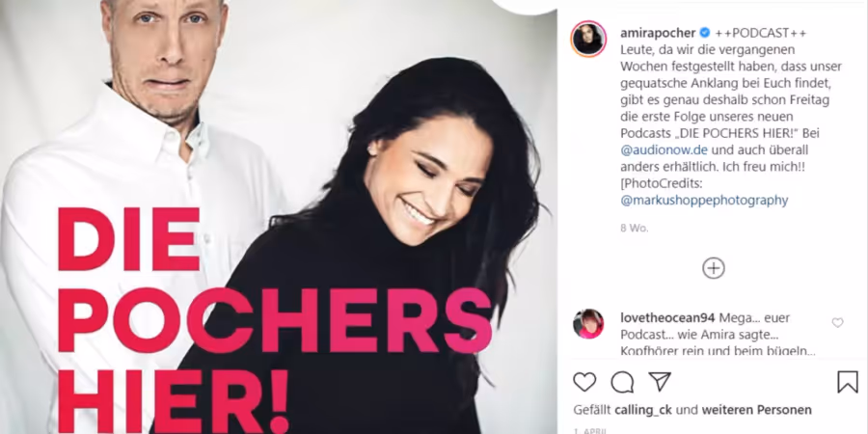Click lovetheocean94's comment text

718,335
